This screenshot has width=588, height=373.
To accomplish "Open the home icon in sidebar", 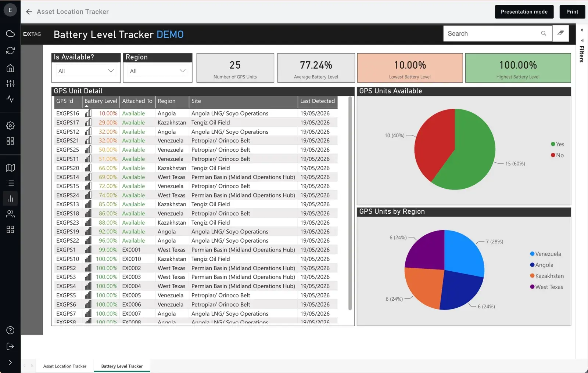I will coord(10,68).
